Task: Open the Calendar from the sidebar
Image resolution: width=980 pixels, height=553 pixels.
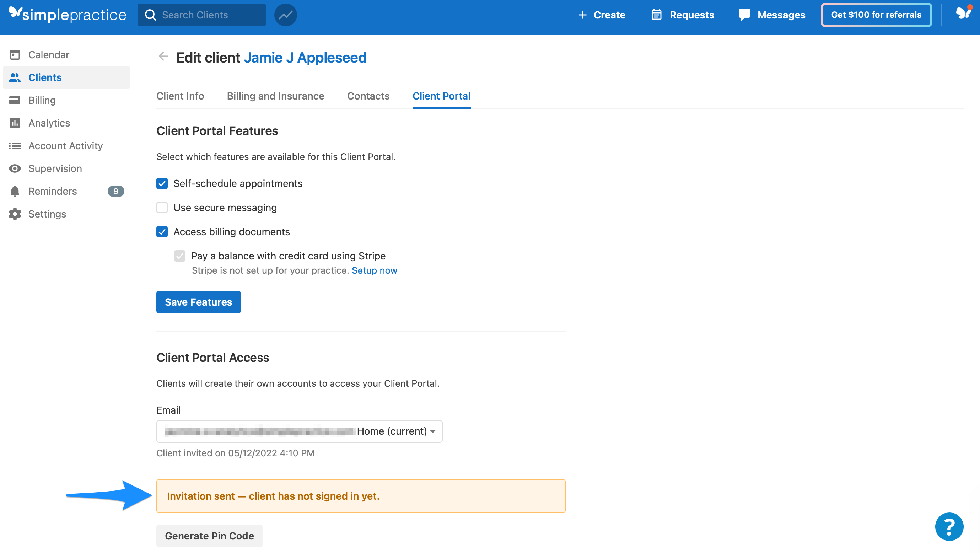Action: [x=49, y=54]
